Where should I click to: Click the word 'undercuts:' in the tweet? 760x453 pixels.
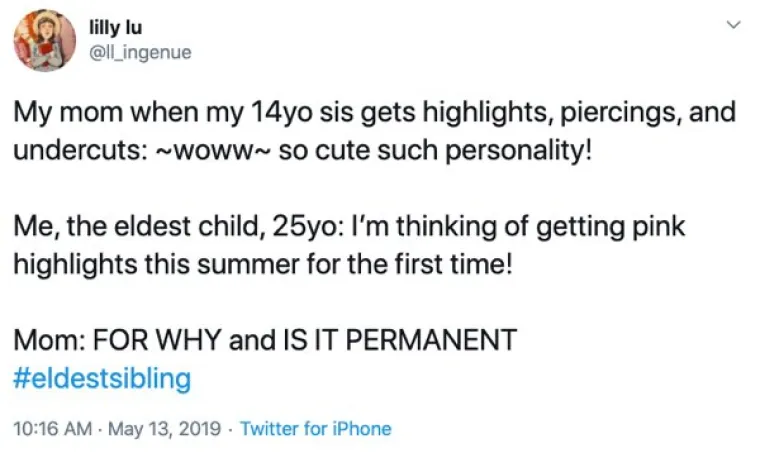(x=81, y=151)
